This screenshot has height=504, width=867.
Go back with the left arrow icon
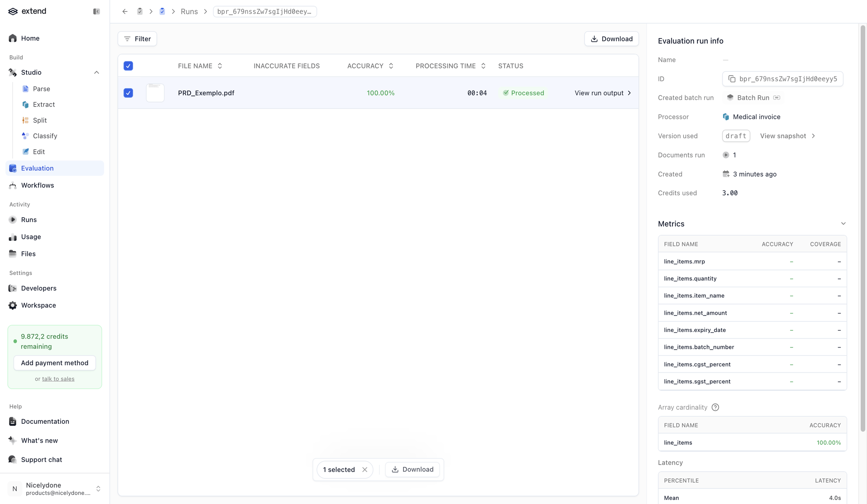pyautogui.click(x=125, y=12)
